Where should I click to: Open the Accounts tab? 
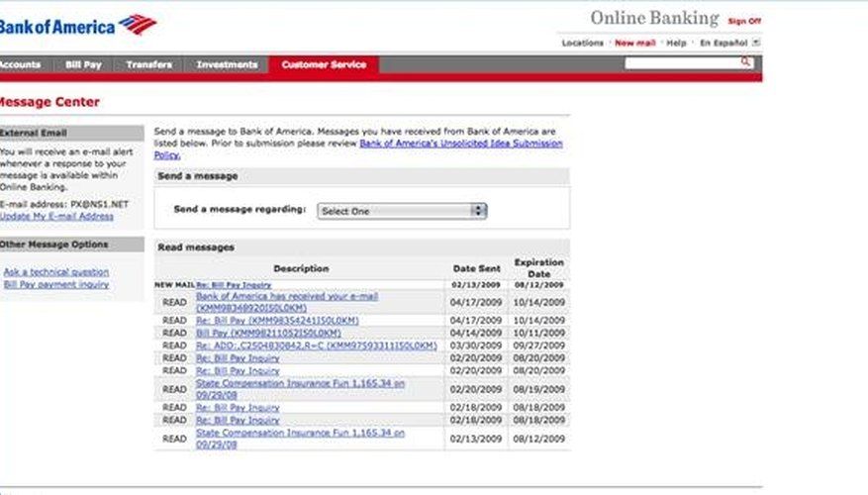(21, 64)
